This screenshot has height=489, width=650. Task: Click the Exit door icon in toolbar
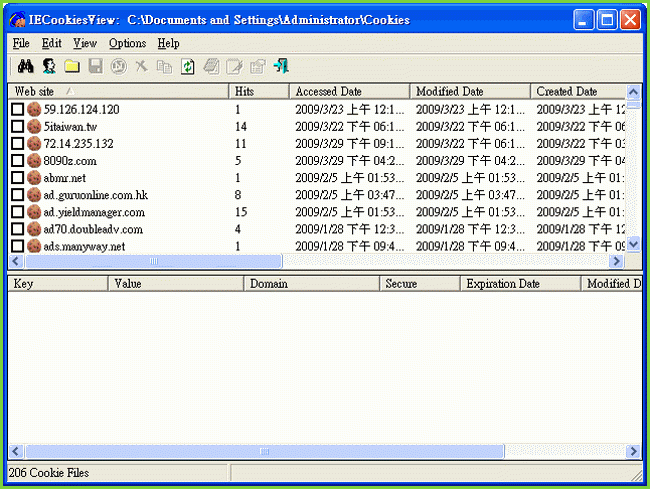[x=281, y=66]
